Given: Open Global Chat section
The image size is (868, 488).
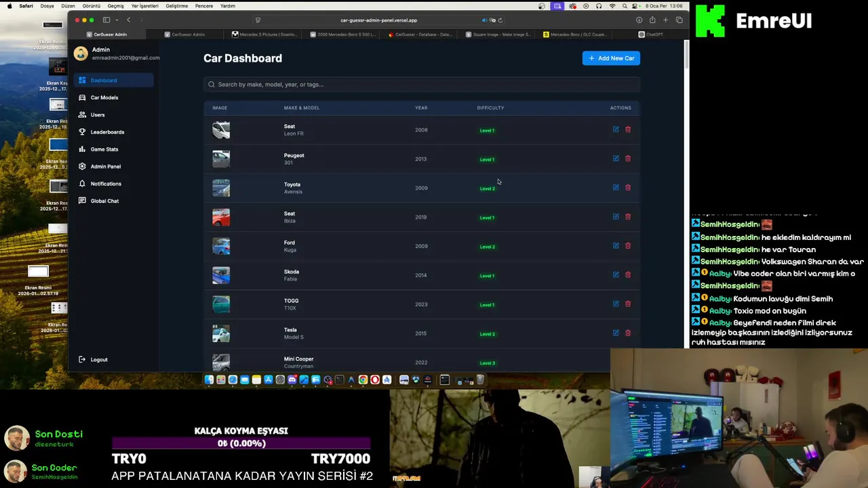Looking at the screenshot, I should coord(113,201).
